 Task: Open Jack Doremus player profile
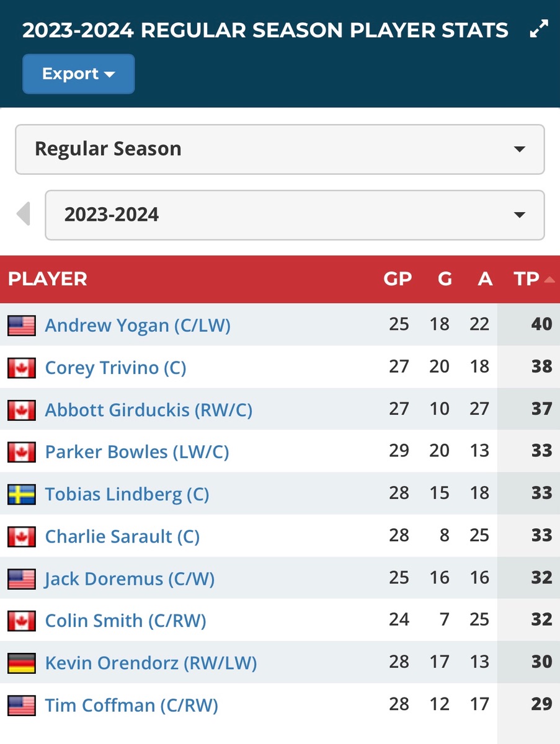point(130,578)
